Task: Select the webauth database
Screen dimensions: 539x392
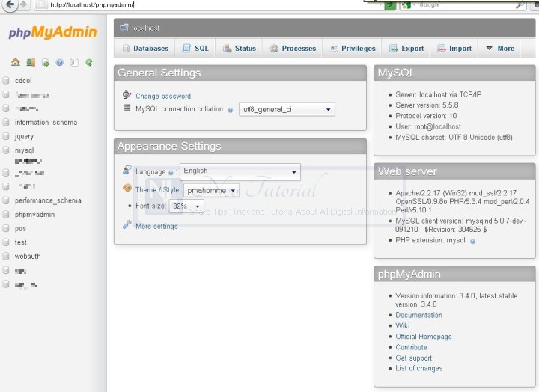Action: [28, 257]
